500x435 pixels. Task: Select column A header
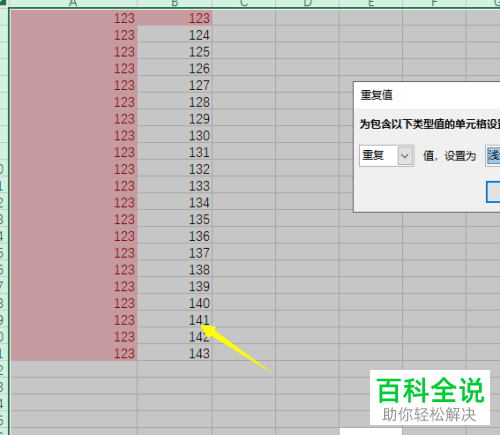pos(73,3)
